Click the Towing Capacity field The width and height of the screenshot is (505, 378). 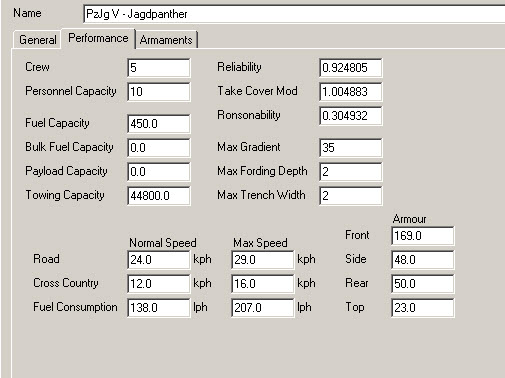coord(159,196)
